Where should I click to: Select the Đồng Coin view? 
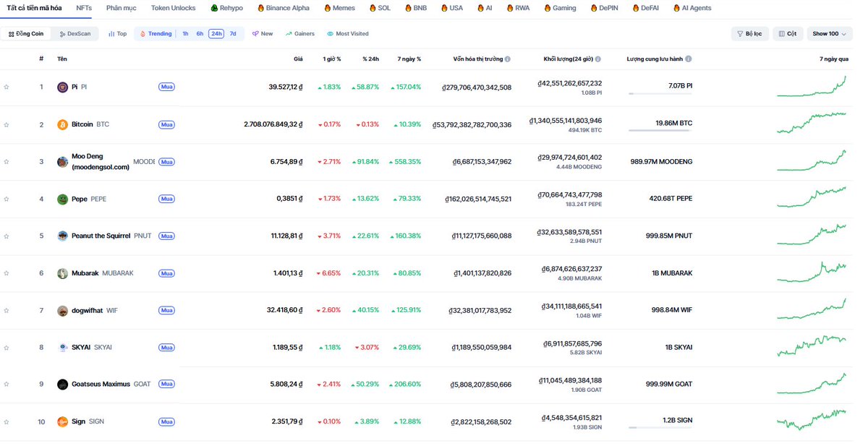point(26,34)
